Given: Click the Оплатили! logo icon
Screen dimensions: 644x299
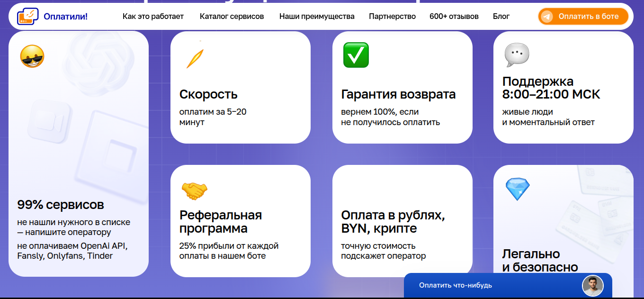Looking at the screenshot, I should 27,17.
